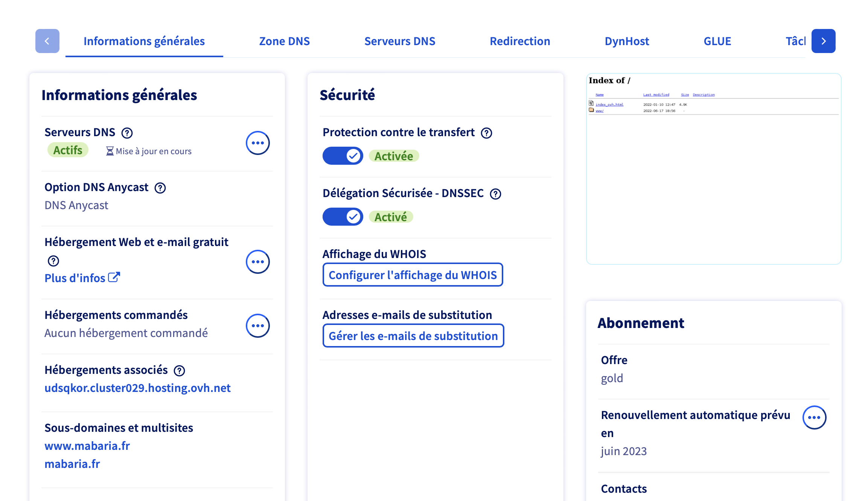868x501 pixels.
Task: Open the Redirection tab
Action: click(x=520, y=41)
